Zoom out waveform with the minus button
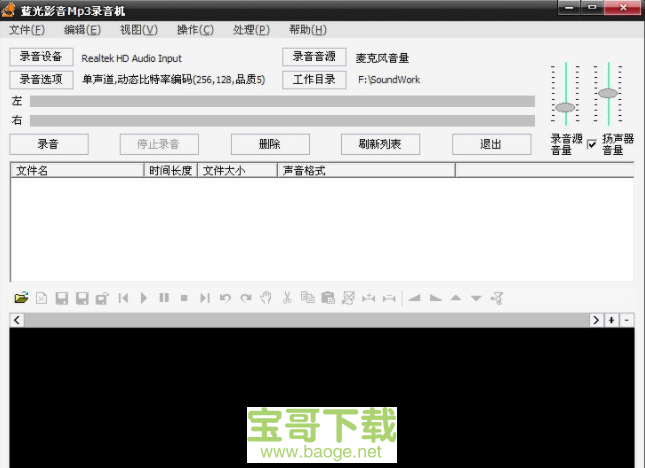The image size is (645, 468). point(626,320)
